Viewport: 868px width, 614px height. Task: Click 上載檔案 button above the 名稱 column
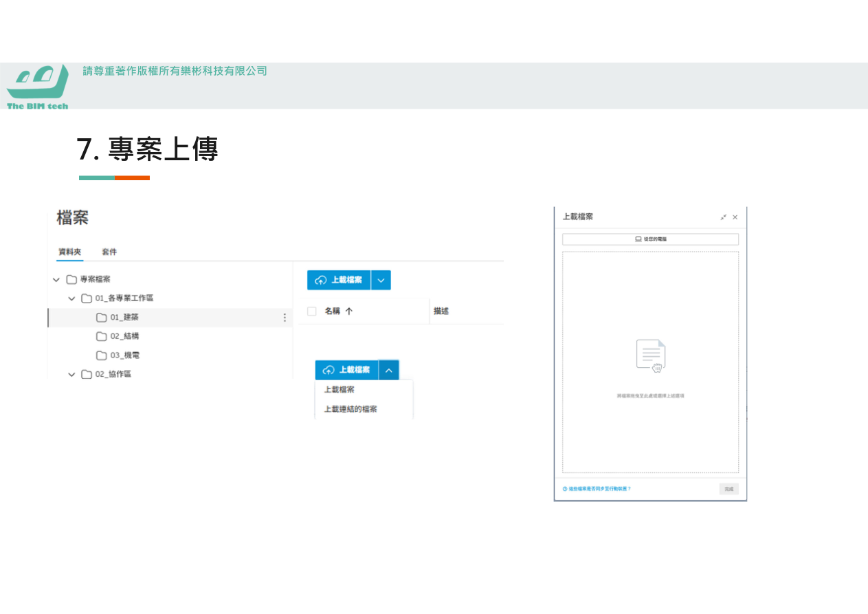point(339,280)
